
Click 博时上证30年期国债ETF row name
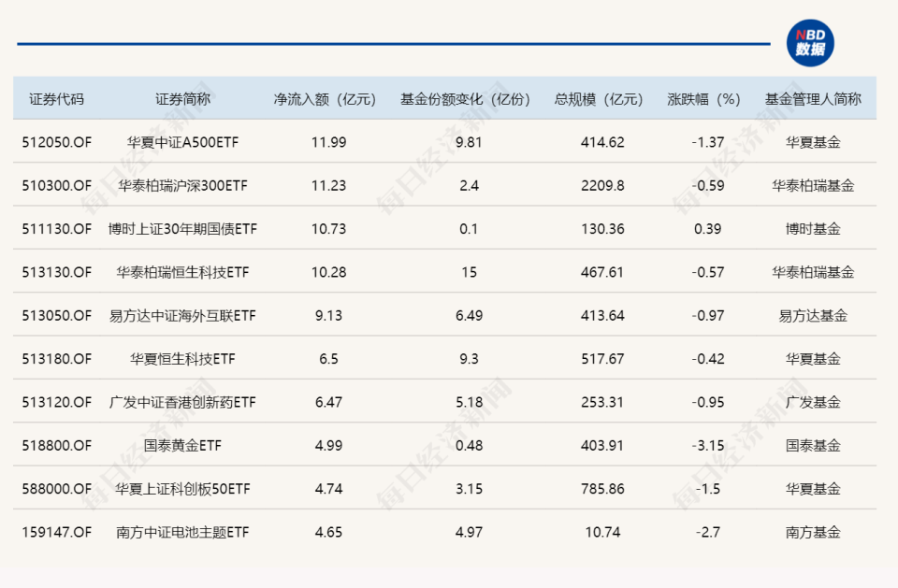point(182,229)
